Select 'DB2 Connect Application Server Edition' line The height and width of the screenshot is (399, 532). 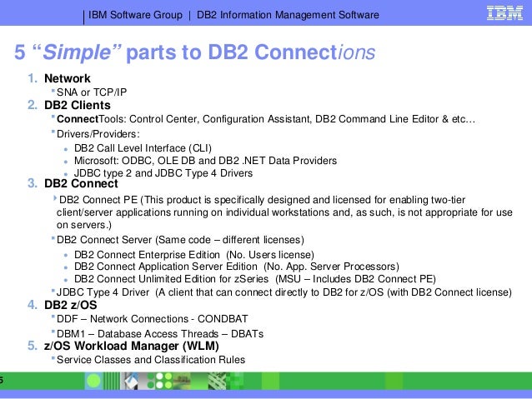tap(237, 267)
